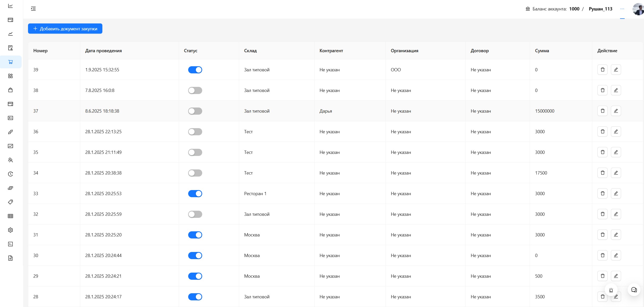Click the Дата проведения column header

103,51
